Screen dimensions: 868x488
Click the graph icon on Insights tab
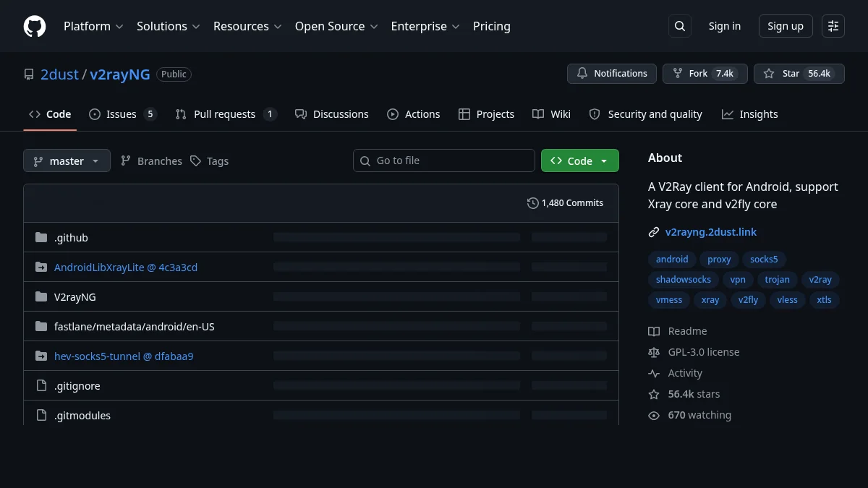point(728,114)
